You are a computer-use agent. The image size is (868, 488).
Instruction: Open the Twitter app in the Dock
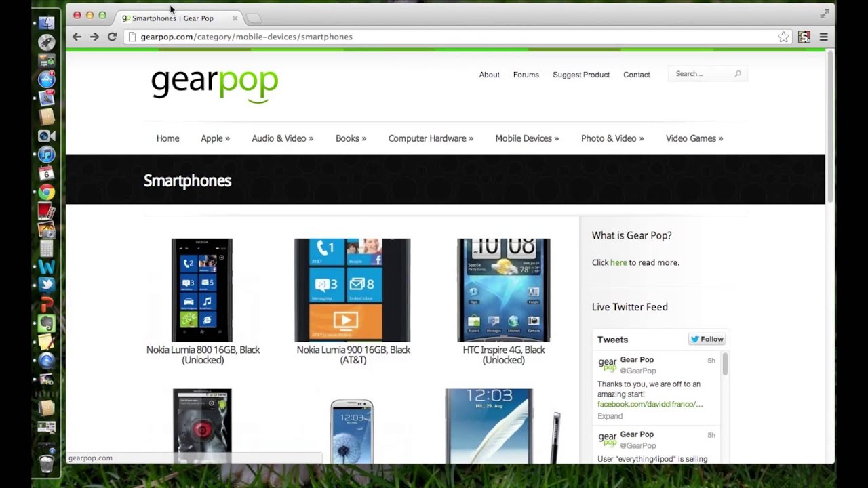(x=46, y=285)
